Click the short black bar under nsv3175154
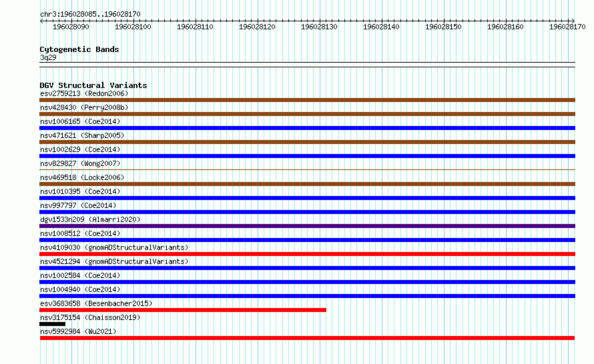This screenshot has width=594, height=364. coord(52,324)
